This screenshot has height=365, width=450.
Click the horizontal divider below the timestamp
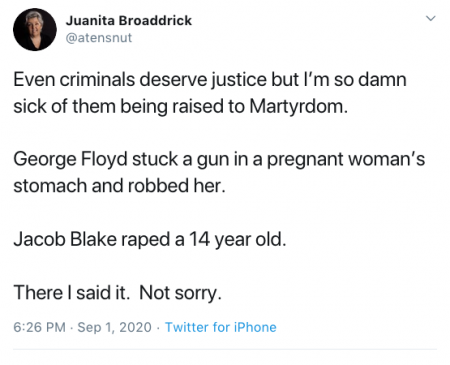point(225,349)
